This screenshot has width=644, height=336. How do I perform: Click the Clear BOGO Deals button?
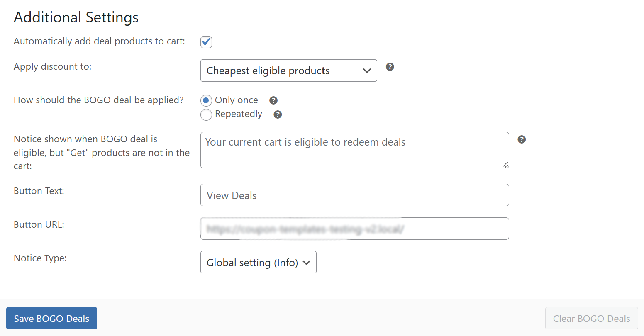(x=591, y=318)
